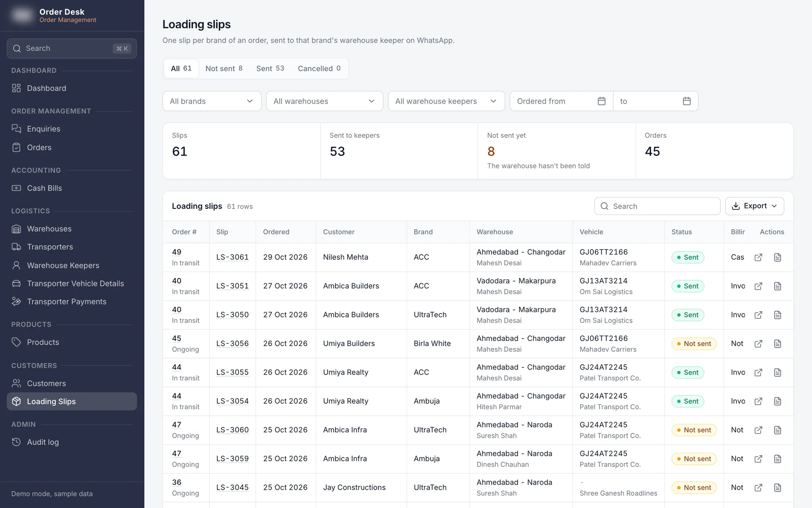Open Transporter Vehicle Details
Image resolution: width=812 pixels, height=508 pixels.
(72, 283)
